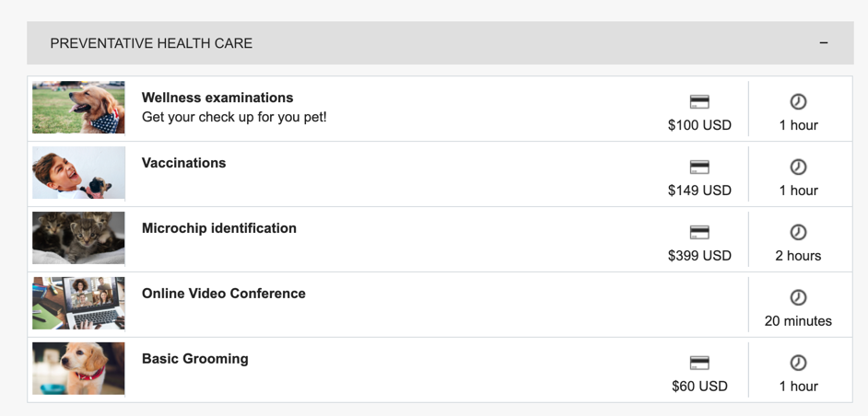
Task: Click the boy with pug thumbnail
Action: [78, 173]
